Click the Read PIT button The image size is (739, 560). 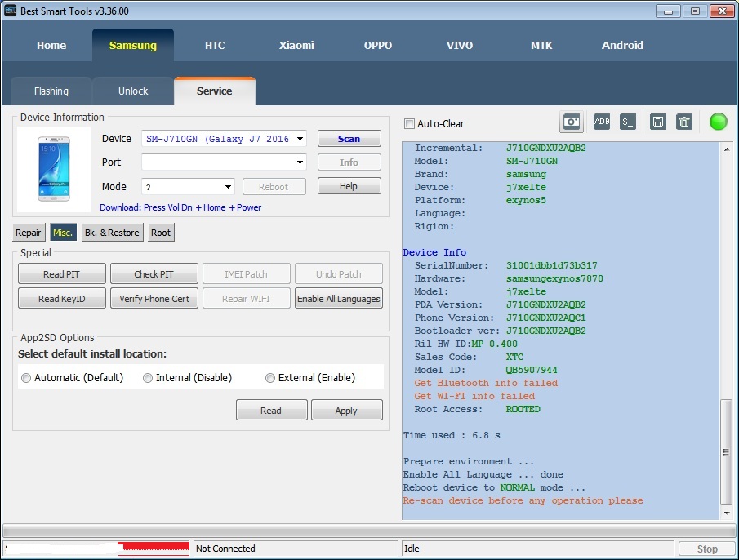62,274
